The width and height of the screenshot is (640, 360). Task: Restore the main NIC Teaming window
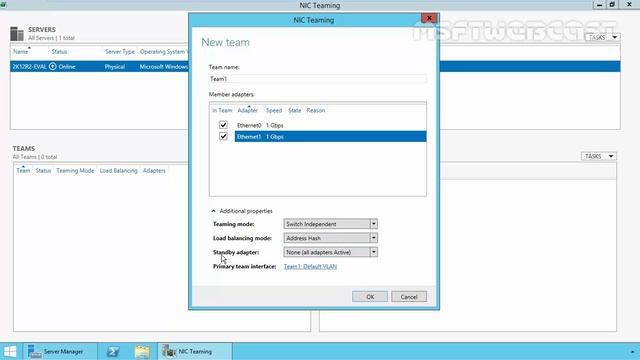(612, 5)
